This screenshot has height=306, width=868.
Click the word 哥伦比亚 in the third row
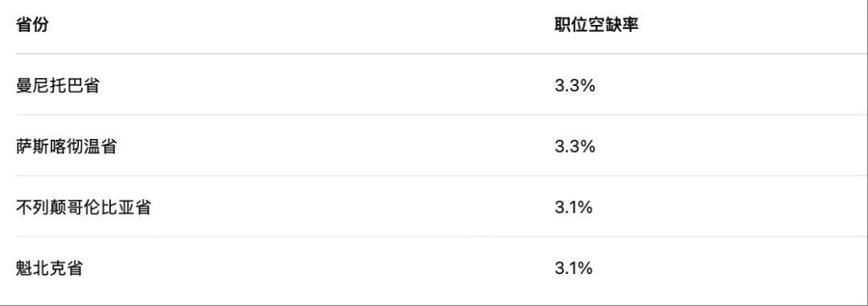100,207
